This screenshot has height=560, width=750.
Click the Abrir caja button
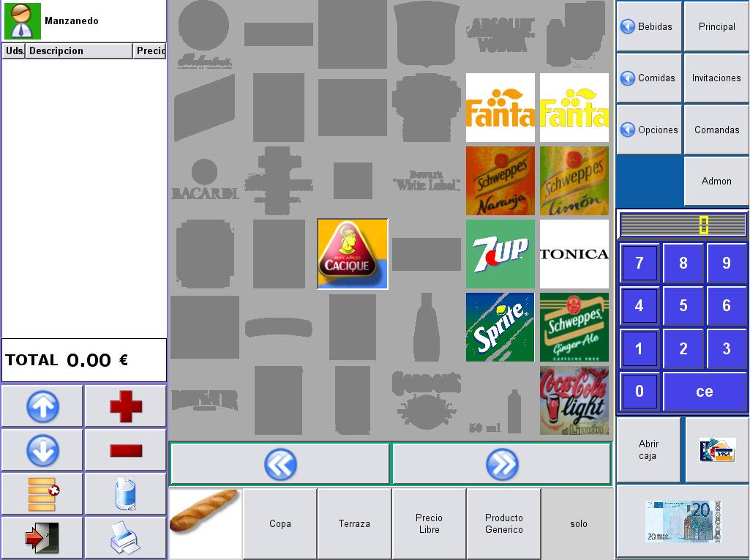(x=648, y=450)
